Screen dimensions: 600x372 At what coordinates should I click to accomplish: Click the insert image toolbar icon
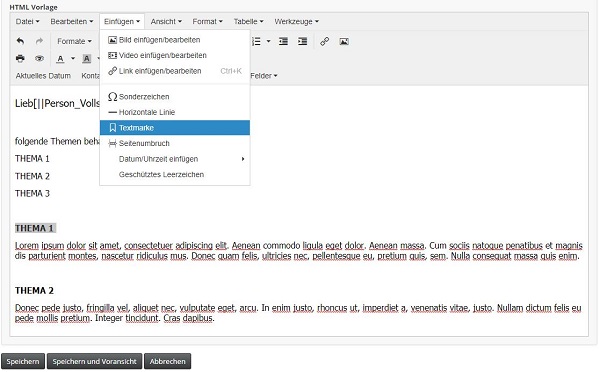coord(344,41)
